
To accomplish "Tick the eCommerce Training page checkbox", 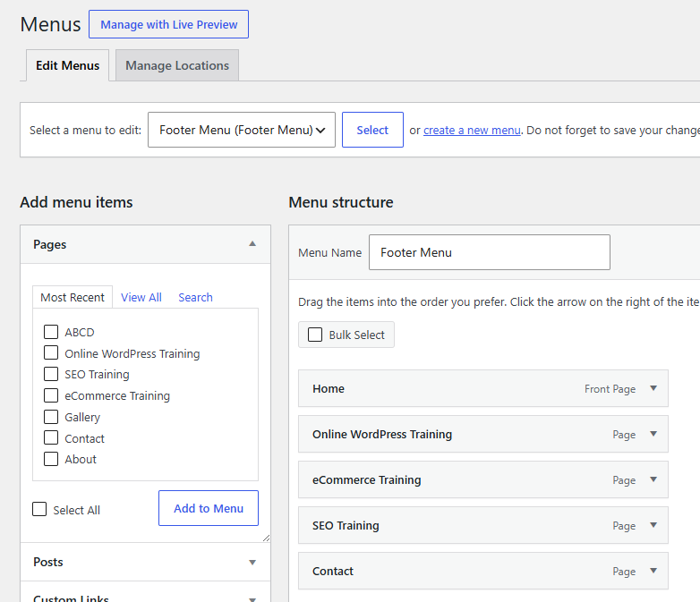I will point(51,395).
